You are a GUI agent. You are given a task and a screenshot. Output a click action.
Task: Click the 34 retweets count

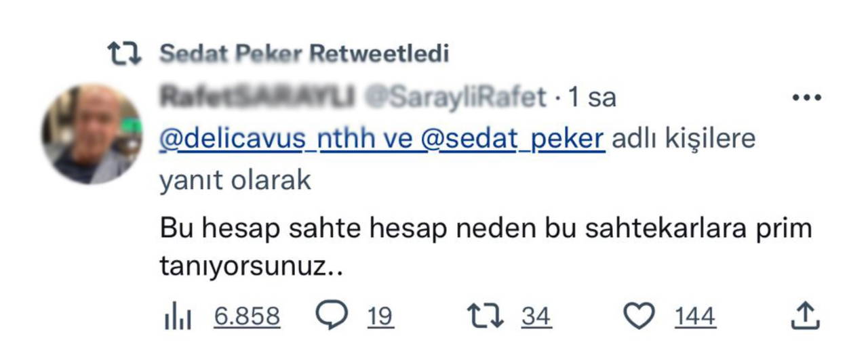pos(536,316)
